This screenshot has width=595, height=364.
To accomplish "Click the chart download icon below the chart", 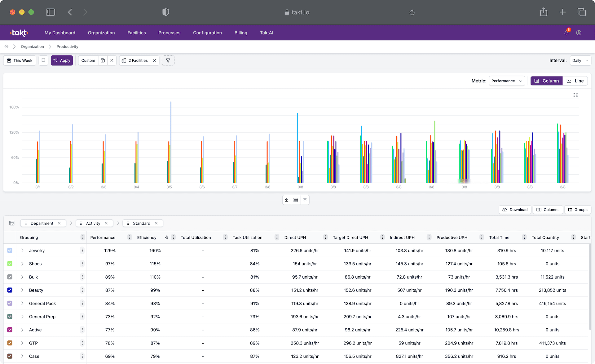I will 286,200.
